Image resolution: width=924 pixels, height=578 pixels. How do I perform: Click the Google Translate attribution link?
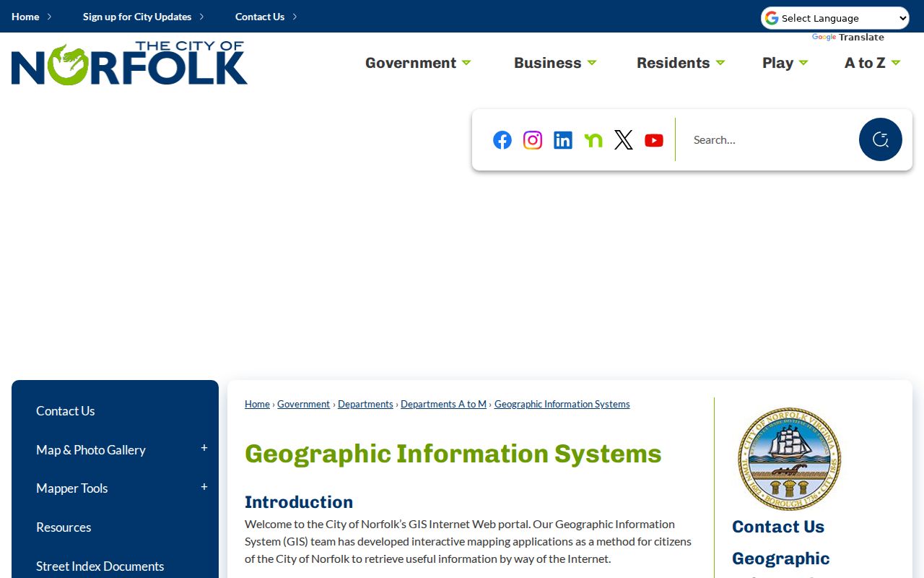848,38
